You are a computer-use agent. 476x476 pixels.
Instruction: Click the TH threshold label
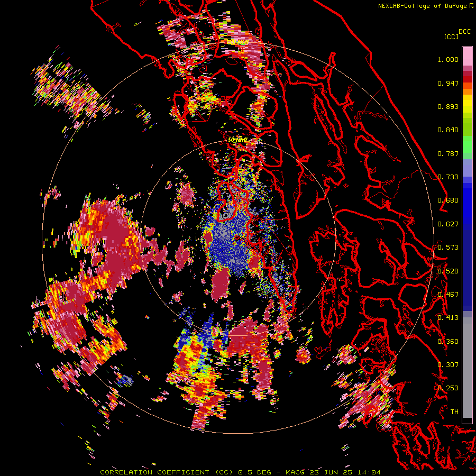(454, 412)
